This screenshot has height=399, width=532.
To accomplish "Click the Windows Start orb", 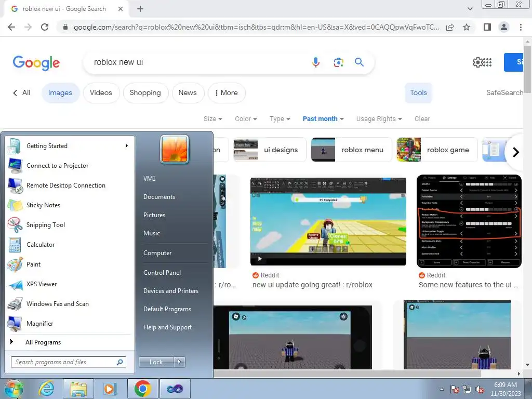I will (14, 389).
